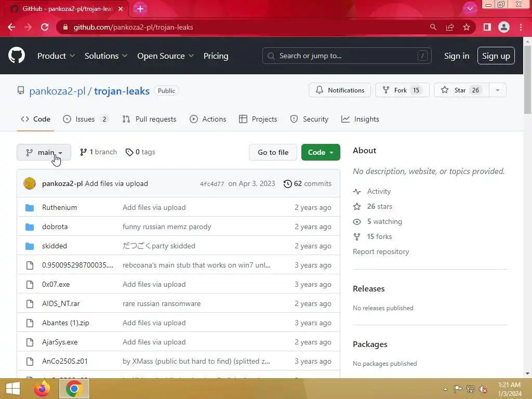Open the pankoza2-pl owner link

tap(57, 91)
